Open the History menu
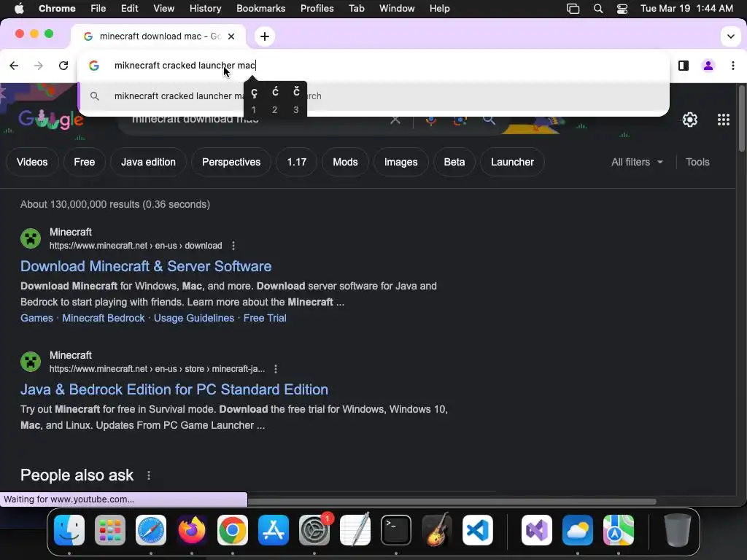 (205, 9)
